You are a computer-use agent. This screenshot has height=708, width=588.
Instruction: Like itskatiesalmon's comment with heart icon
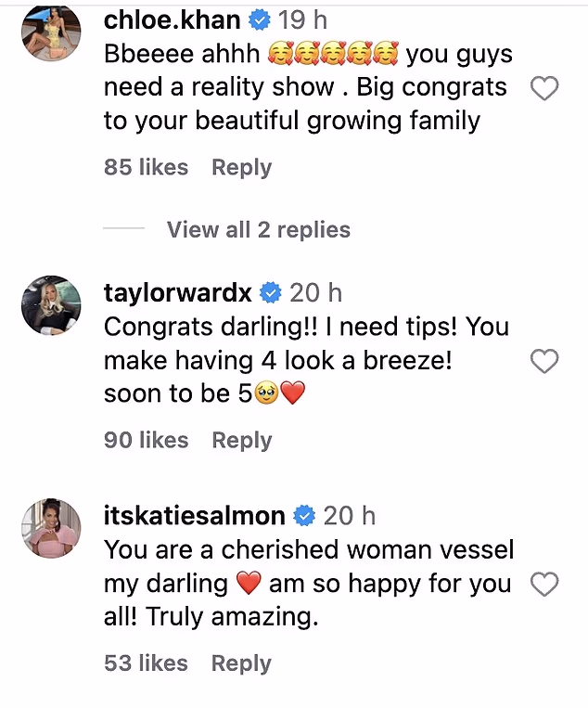[543, 584]
